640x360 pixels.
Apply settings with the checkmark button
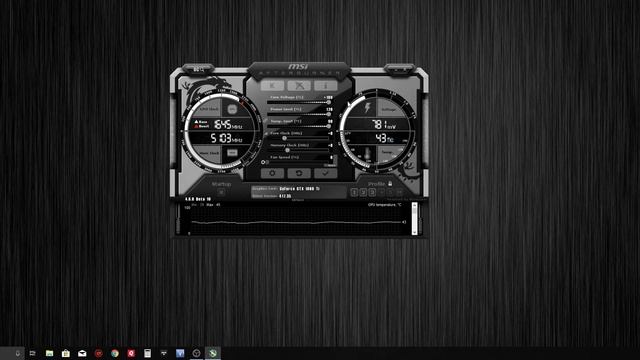[x=326, y=173]
